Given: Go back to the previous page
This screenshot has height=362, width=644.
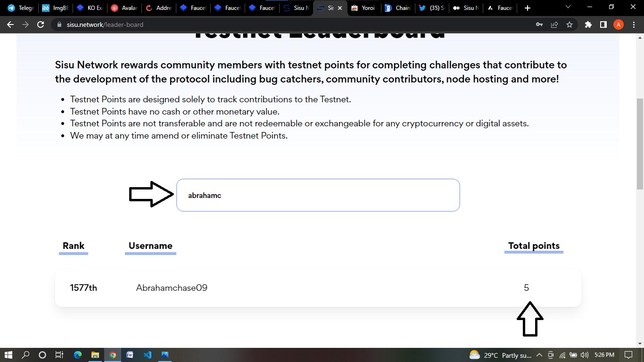Looking at the screenshot, I should 10,25.
